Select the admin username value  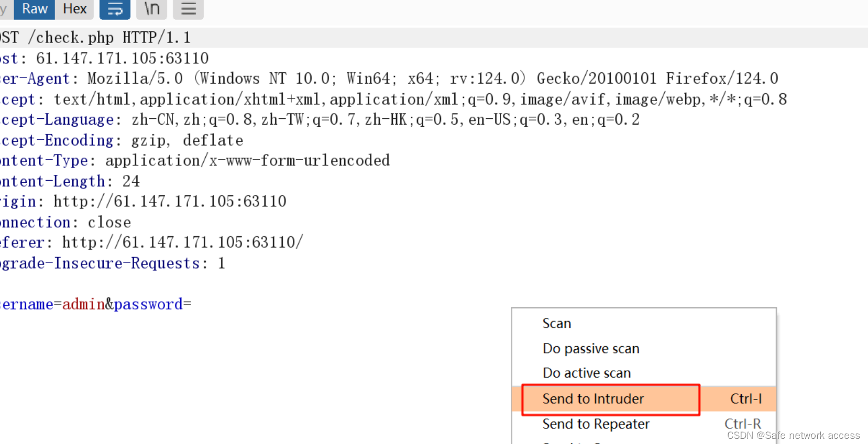pyautogui.click(x=83, y=304)
